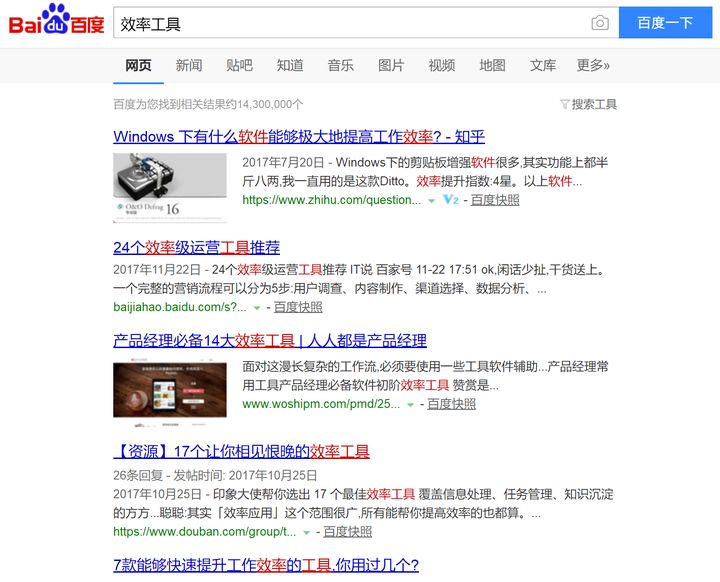Expand dropdown arrow next to baijiahao.baidu.com URL
The height and width of the screenshot is (582, 720).
pos(257,308)
